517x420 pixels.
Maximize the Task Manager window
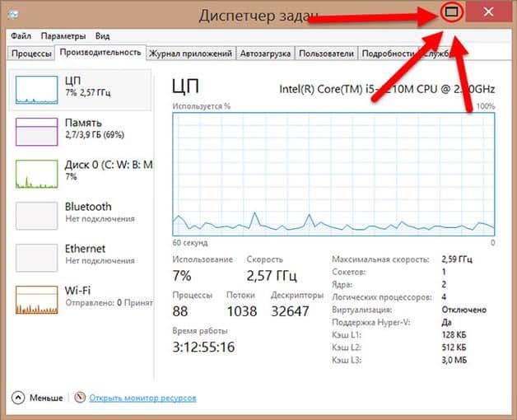pos(451,12)
